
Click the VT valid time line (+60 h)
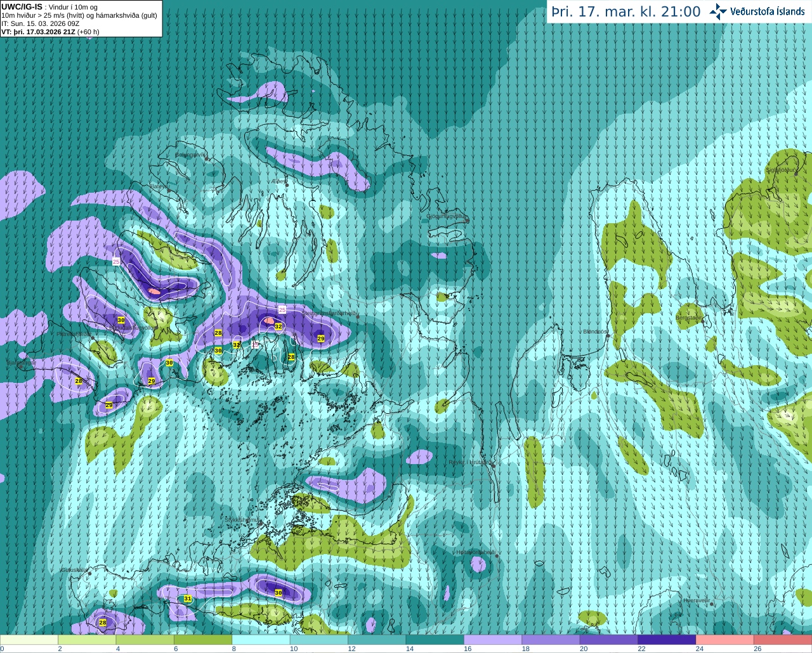tap(50, 32)
